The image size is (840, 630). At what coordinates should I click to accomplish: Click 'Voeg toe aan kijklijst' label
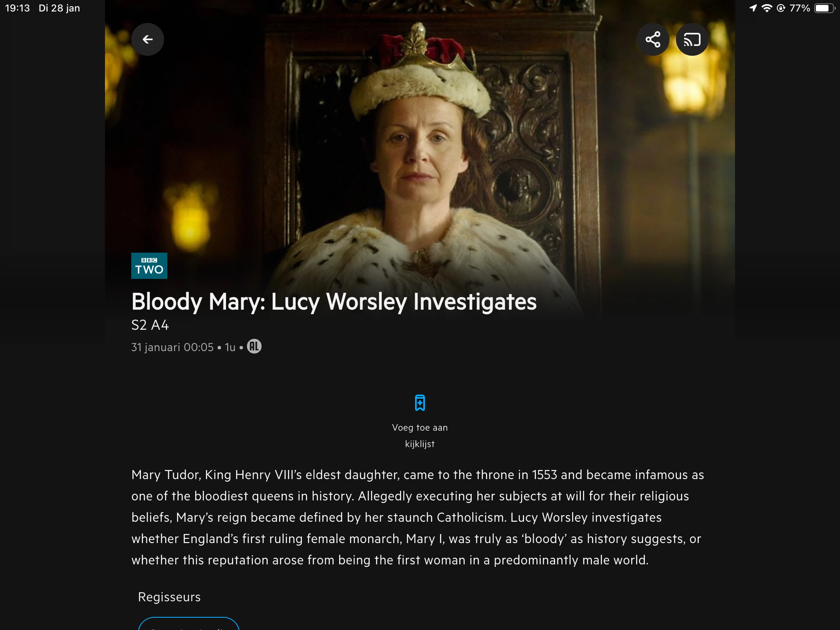[x=420, y=436]
